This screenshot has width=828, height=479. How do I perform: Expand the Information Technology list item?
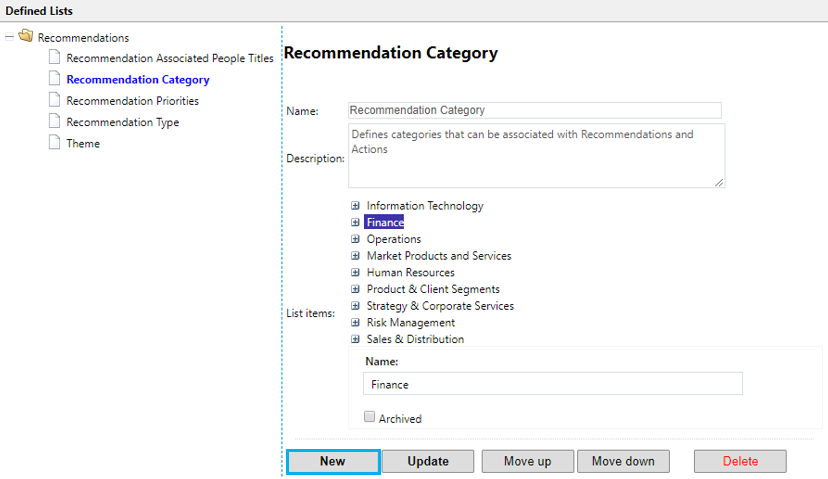coord(355,206)
